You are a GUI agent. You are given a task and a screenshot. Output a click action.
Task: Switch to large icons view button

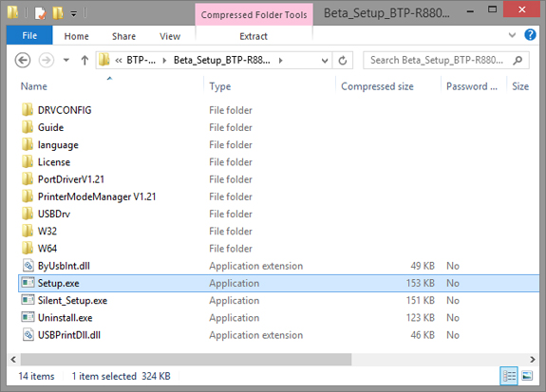coord(527,376)
